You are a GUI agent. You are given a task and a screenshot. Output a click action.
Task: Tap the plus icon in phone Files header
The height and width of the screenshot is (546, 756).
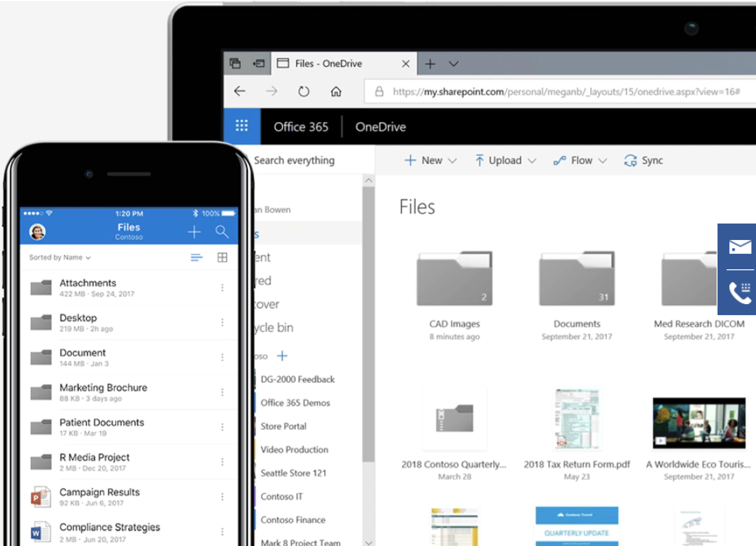tap(194, 232)
